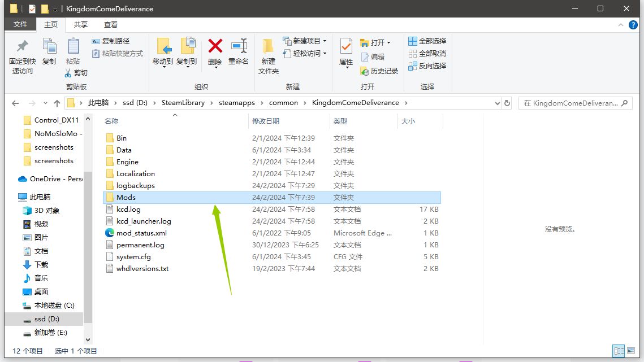Click New folder (新建文件夹) icon

point(268,46)
